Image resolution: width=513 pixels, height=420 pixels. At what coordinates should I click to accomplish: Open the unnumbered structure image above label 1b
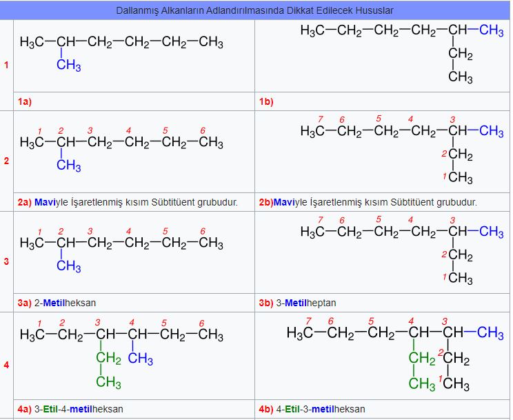tap(402, 53)
